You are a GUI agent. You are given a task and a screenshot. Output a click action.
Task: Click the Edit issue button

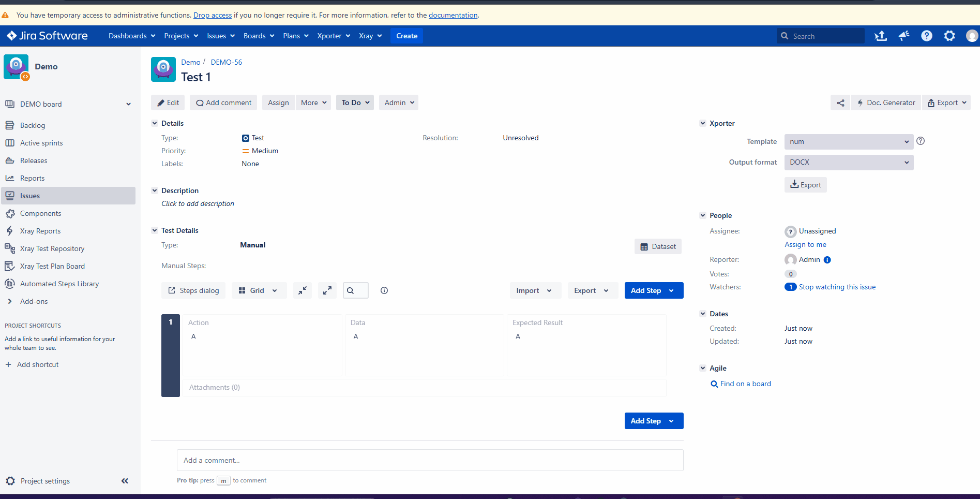[x=168, y=102]
